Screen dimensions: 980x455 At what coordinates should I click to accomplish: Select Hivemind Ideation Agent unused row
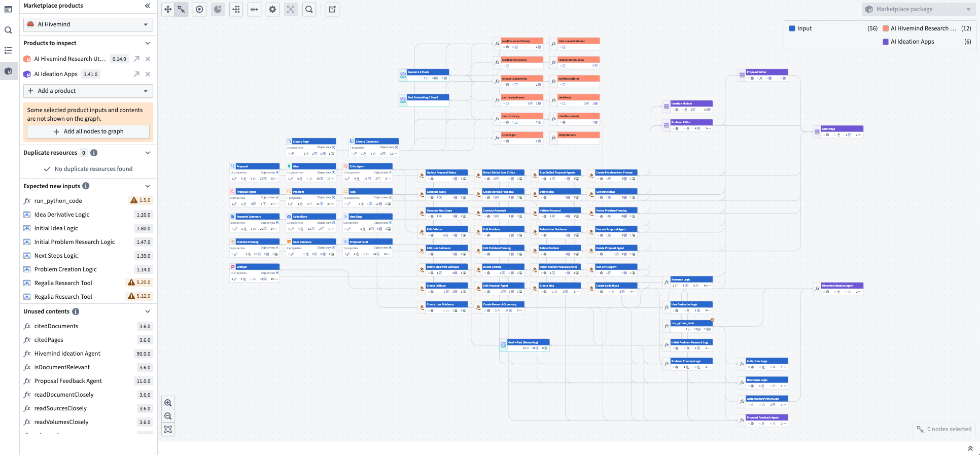[x=88, y=354]
